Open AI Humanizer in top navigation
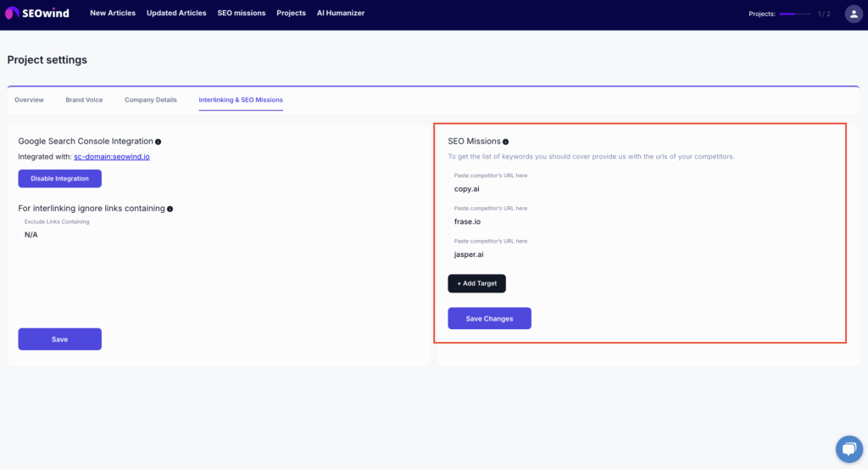 point(342,14)
